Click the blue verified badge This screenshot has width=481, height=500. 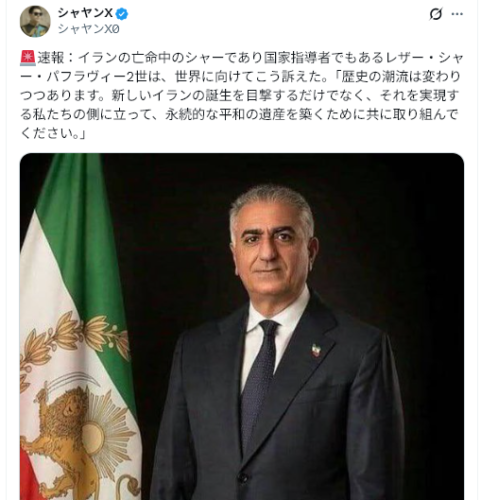[122, 14]
